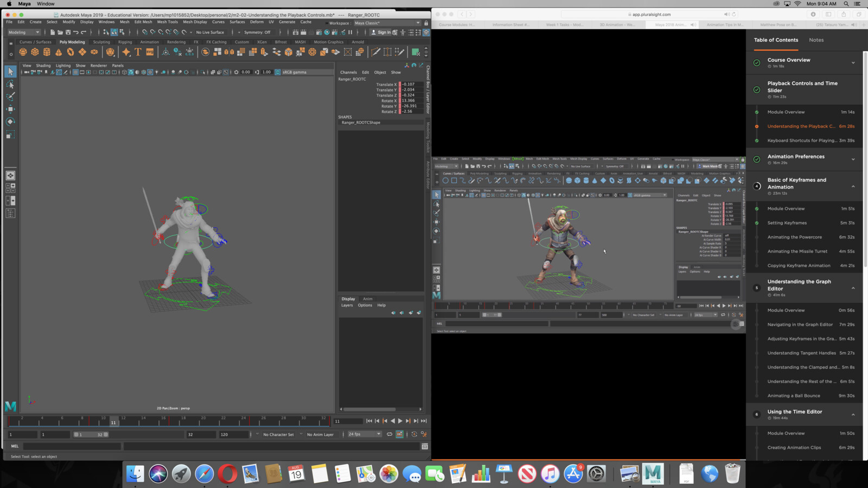Screen dimensions: 868x488
Task: Create a polygon cone from the shelf
Action: [59, 52]
